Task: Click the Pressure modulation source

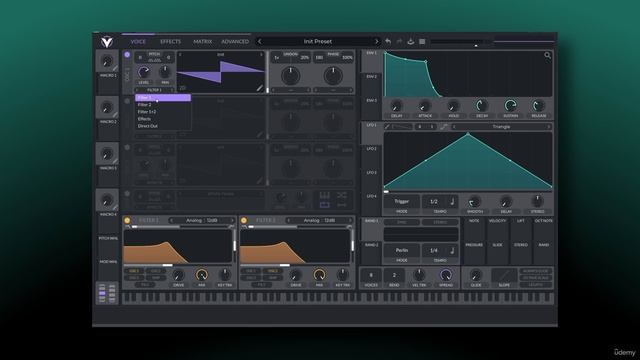Action: pyautogui.click(x=474, y=253)
